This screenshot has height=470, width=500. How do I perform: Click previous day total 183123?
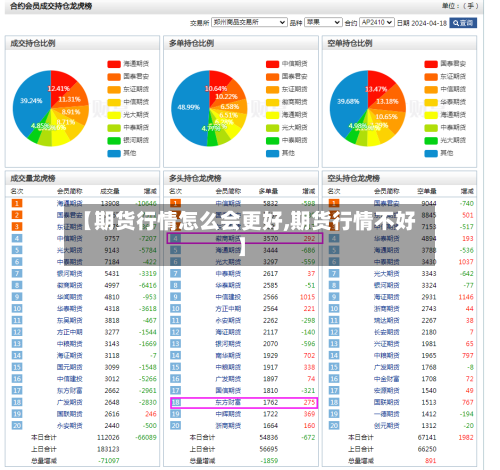(x=108, y=449)
